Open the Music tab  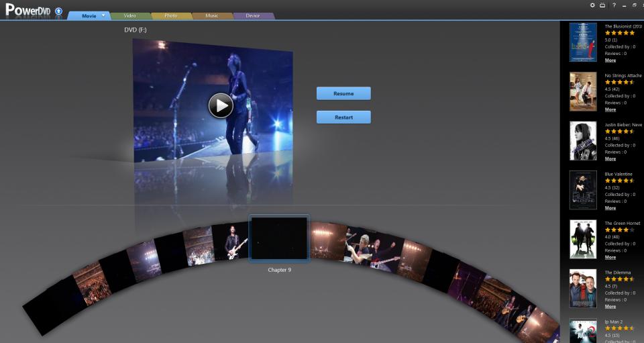pos(212,15)
